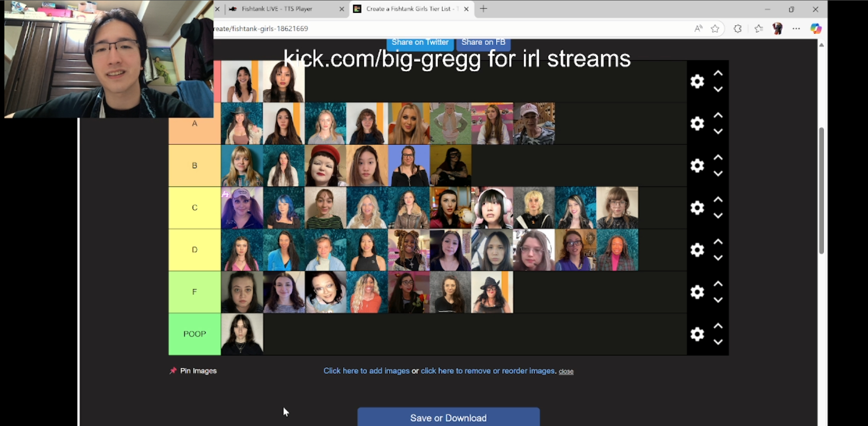This screenshot has height=426, width=868.
Task: Raise tier D with its up arrow
Action: point(718,242)
